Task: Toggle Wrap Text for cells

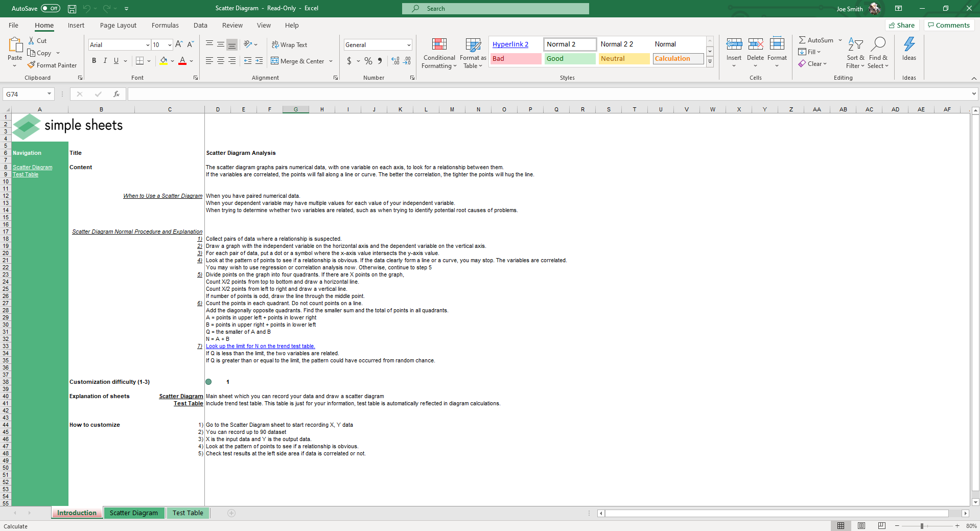Action: coord(289,45)
